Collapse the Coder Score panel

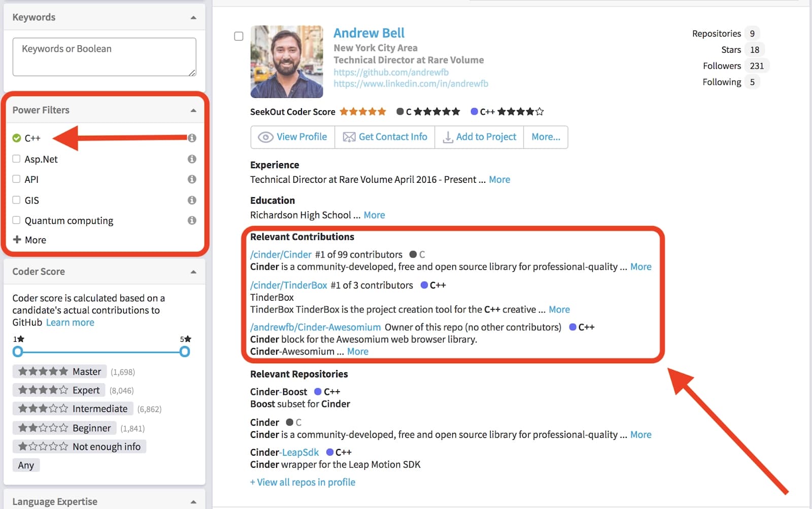click(193, 272)
